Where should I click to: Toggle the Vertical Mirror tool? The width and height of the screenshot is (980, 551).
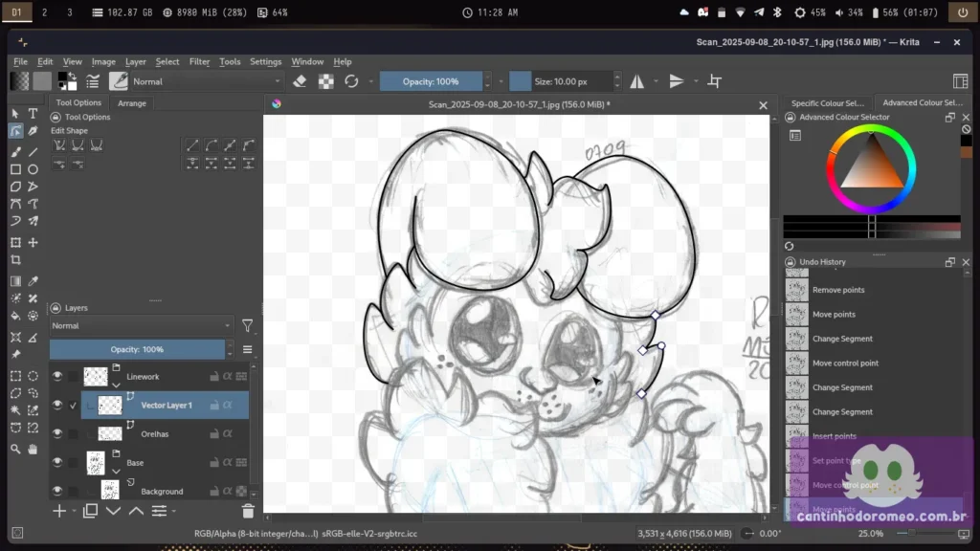677,81
